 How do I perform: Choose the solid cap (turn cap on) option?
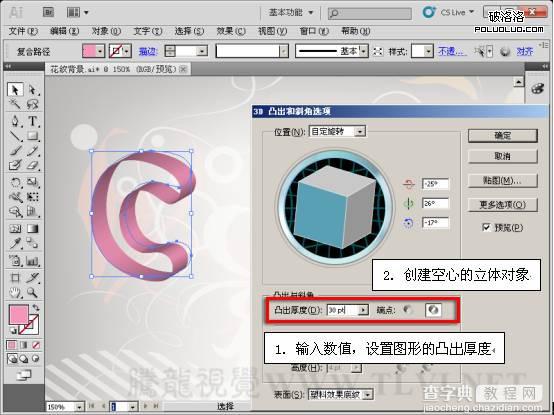coord(408,310)
